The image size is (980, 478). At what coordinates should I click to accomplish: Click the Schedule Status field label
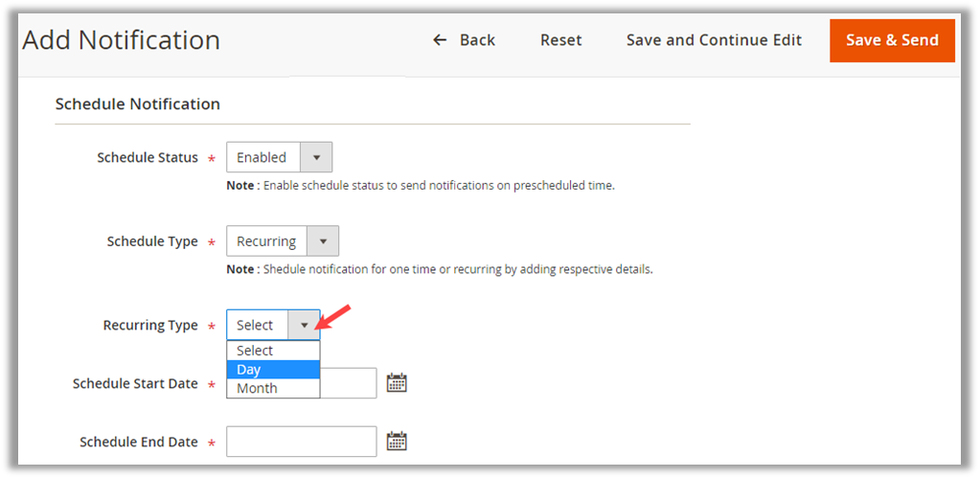(148, 157)
